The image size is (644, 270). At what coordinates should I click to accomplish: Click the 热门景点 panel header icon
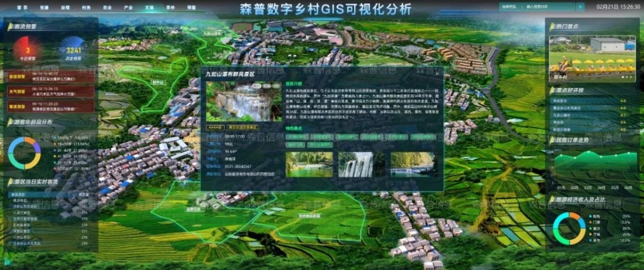point(553,26)
